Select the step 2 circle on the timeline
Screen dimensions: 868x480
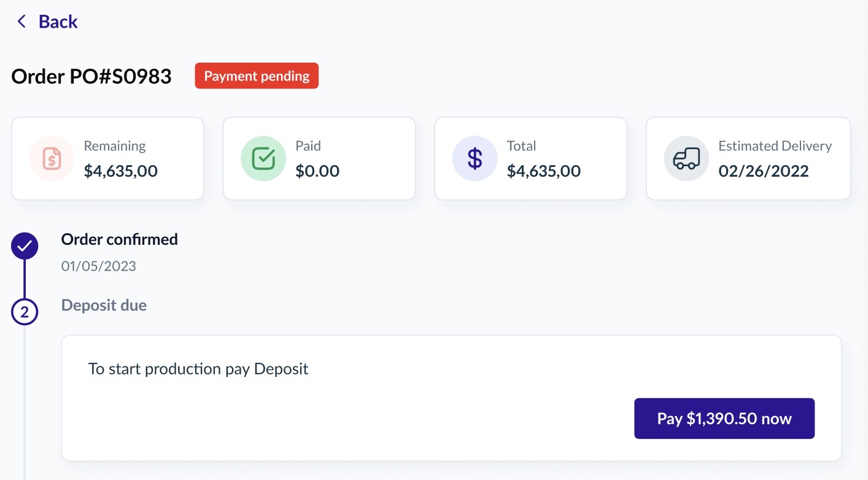click(25, 312)
